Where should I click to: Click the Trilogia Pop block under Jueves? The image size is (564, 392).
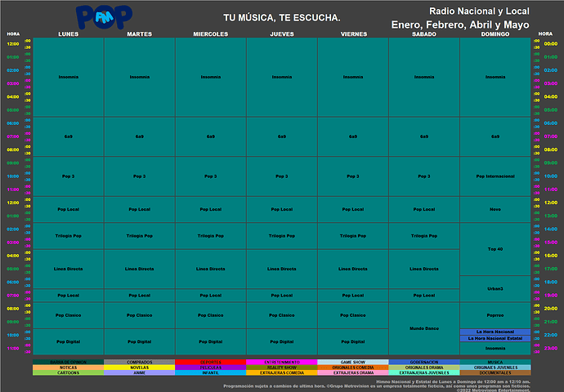[282, 236]
